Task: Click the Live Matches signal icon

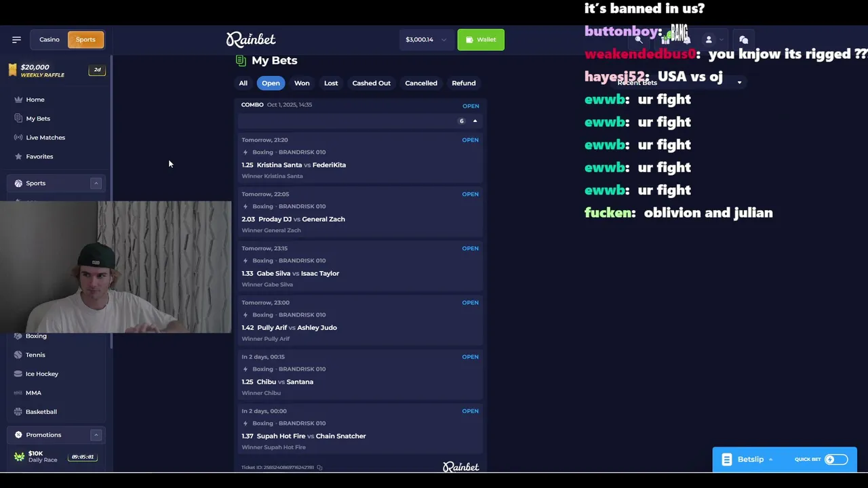Action: point(18,138)
